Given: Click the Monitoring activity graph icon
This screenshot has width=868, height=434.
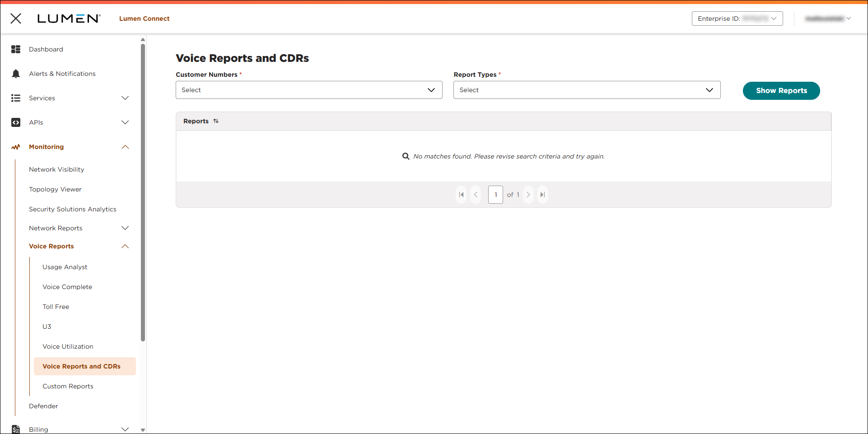Looking at the screenshot, I should coord(16,146).
